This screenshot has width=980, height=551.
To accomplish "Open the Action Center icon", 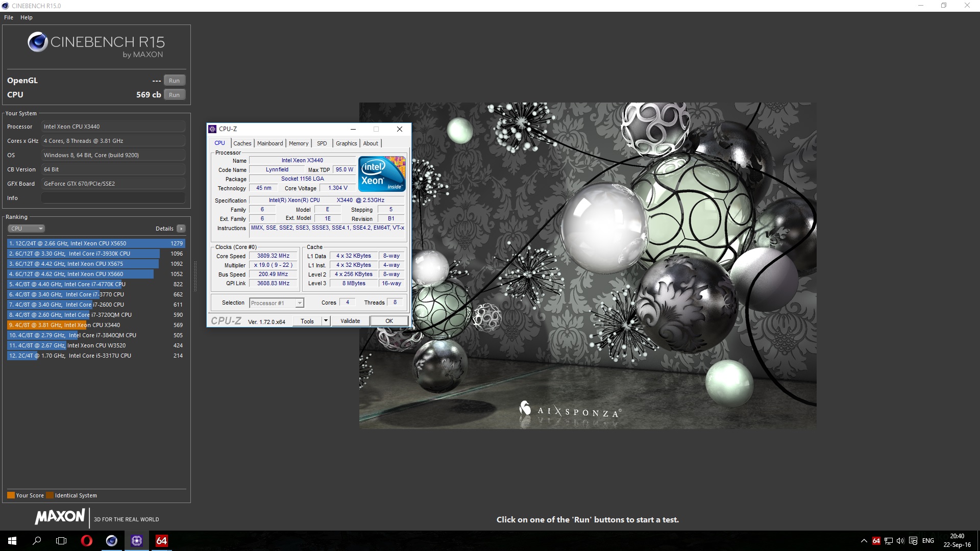I will coord(913,541).
